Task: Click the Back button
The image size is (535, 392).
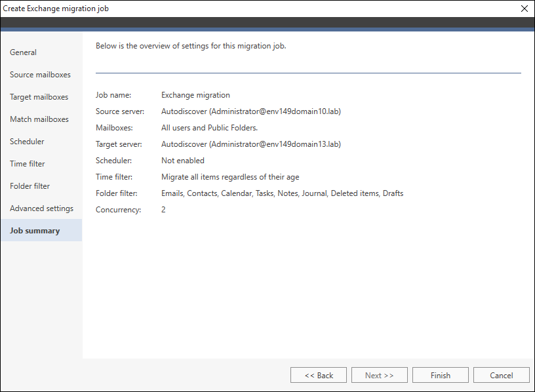Action: click(318, 375)
